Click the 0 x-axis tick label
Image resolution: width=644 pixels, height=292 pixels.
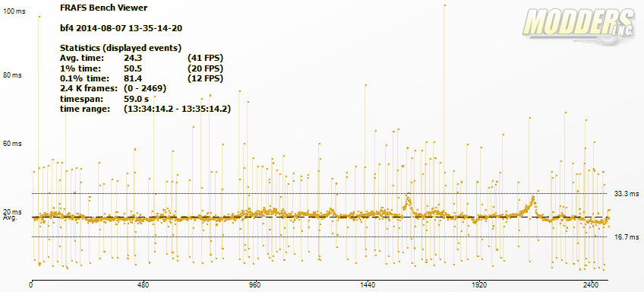(x=31, y=284)
